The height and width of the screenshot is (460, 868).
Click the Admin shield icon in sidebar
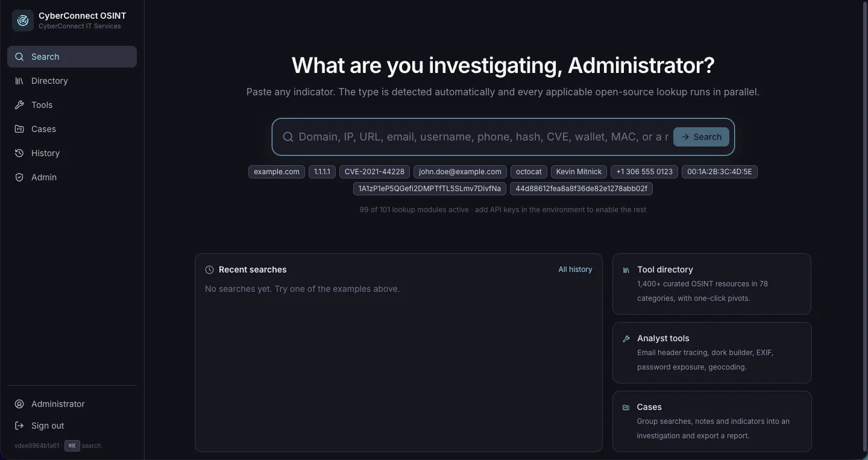19,177
